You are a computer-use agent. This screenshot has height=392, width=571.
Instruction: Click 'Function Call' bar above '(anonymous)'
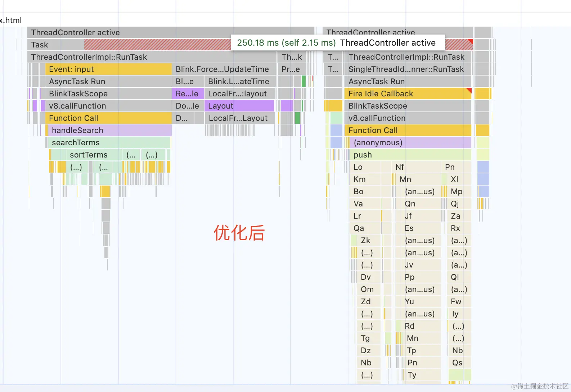pos(408,130)
